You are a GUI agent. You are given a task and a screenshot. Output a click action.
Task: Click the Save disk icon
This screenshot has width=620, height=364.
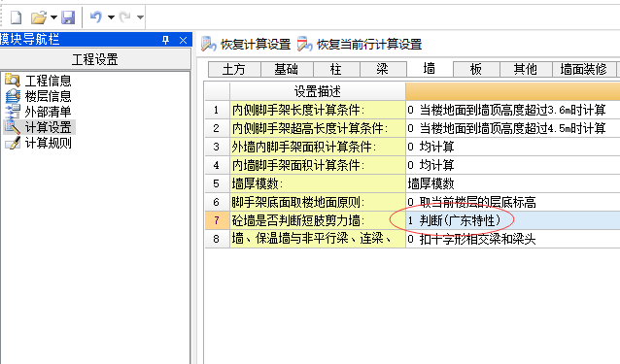68,17
